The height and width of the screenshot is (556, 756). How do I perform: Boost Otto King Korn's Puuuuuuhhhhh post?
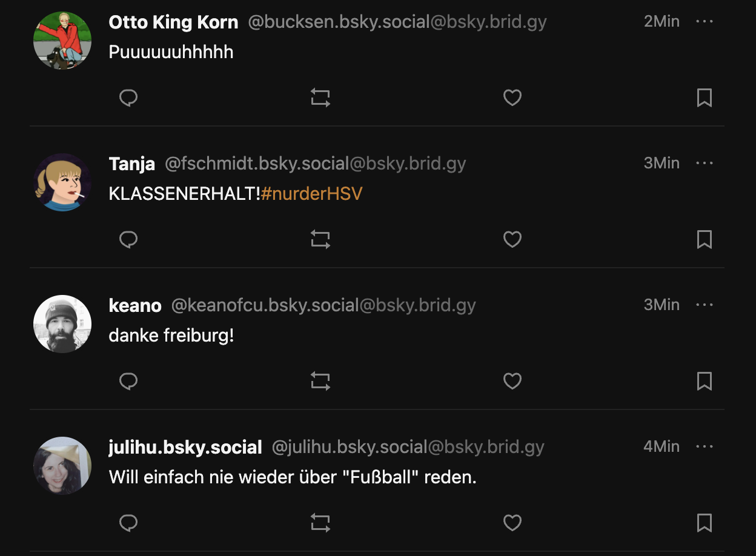click(x=320, y=98)
